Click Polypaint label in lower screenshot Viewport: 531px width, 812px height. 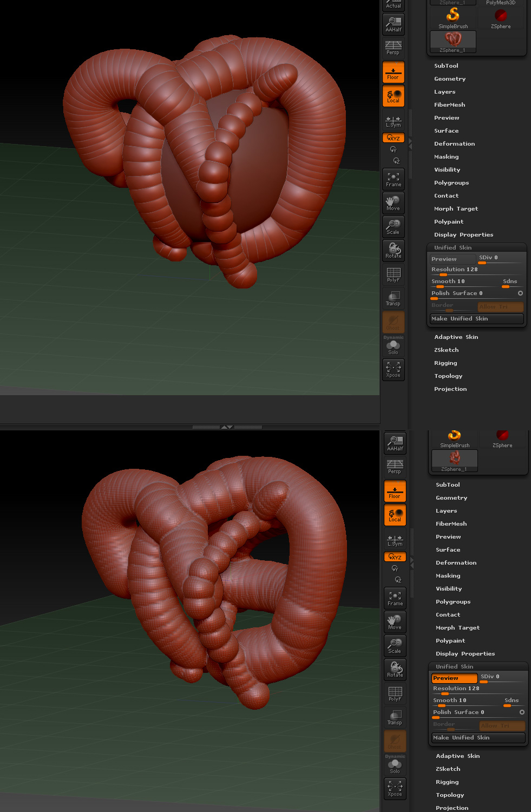[450, 641]
